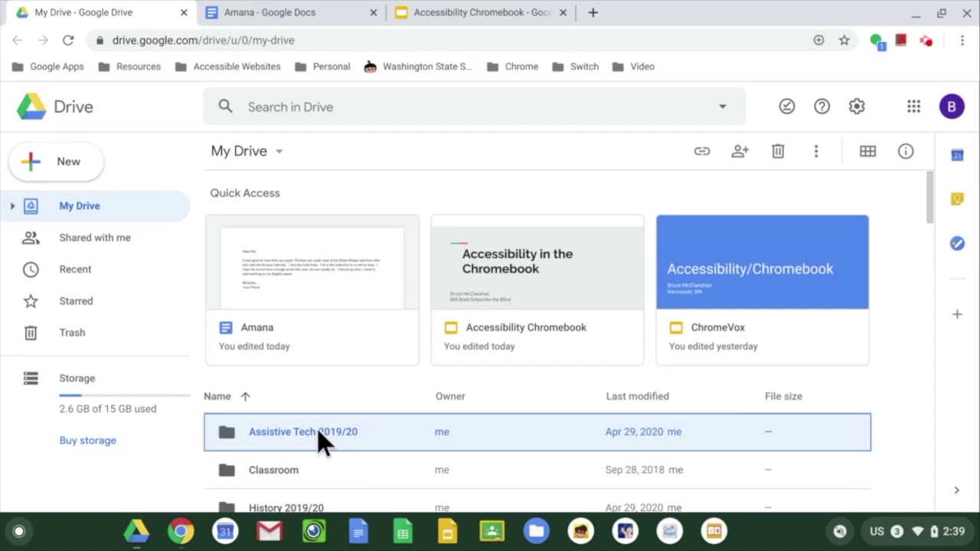The image size is (980, 551).
Task: Switch to the My Drive browser tab
Action: (100, 13)
